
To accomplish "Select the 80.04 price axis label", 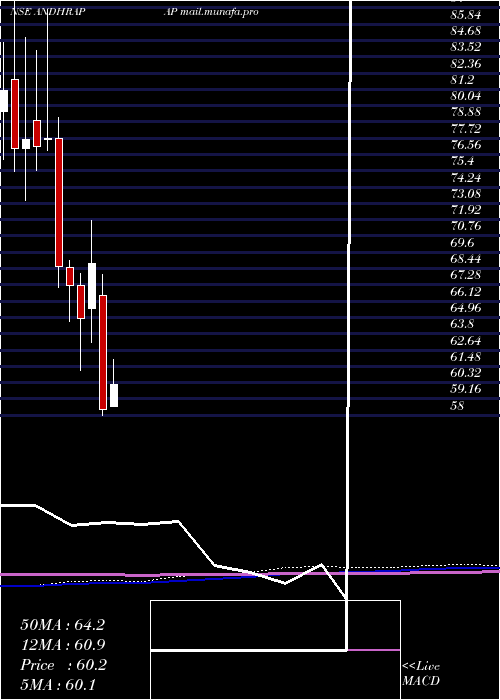I will tap(466, 96).
